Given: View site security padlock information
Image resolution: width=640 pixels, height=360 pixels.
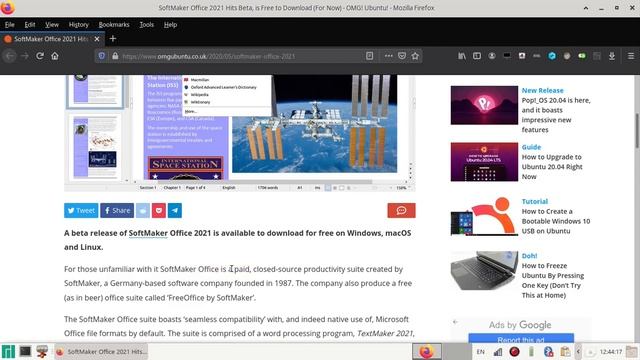Looking at the screenshot, I should pos(115,56).
